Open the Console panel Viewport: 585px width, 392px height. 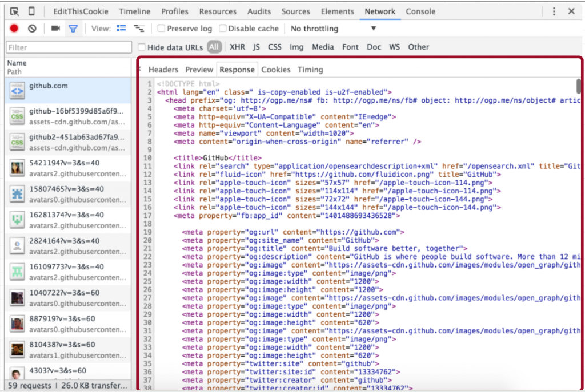point(421,11)
